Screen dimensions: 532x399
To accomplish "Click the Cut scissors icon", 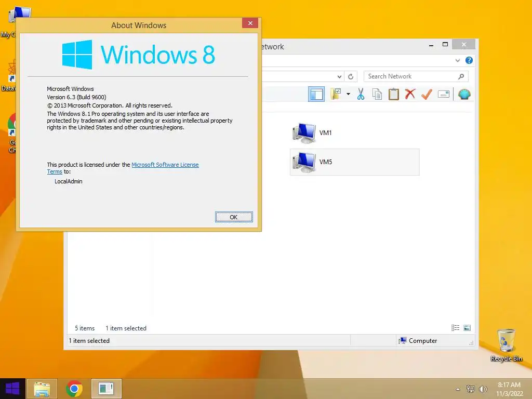I will tap(361, 94).
